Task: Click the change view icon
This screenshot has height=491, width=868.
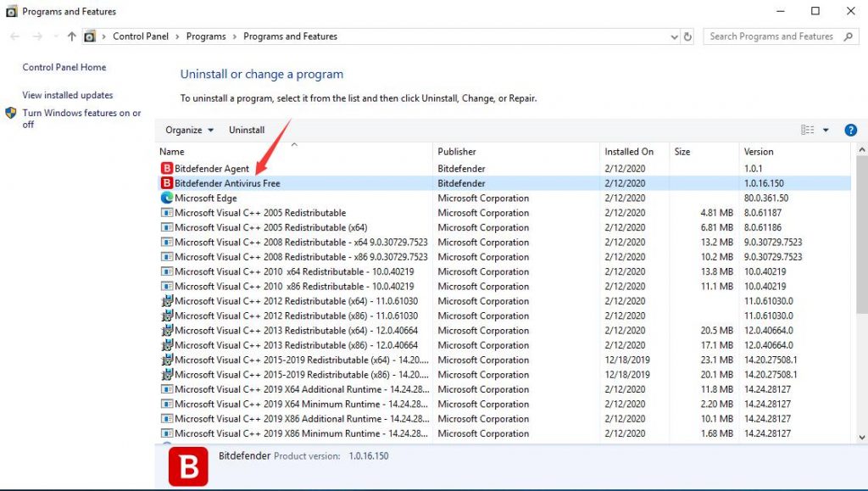Action: (x=807, y=130)
